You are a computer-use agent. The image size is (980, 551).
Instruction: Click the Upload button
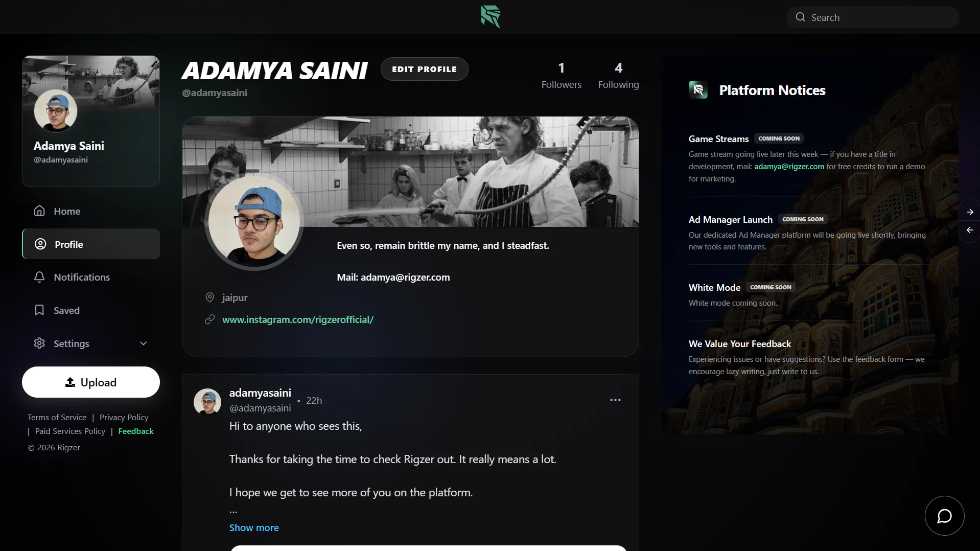[x=91, y=382]
